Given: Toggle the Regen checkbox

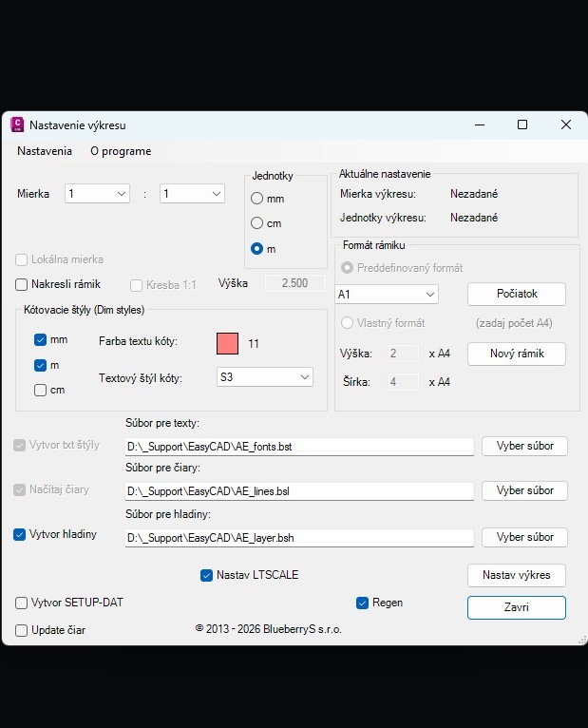Looking at the screenshot, I should (x=362, y=603).
